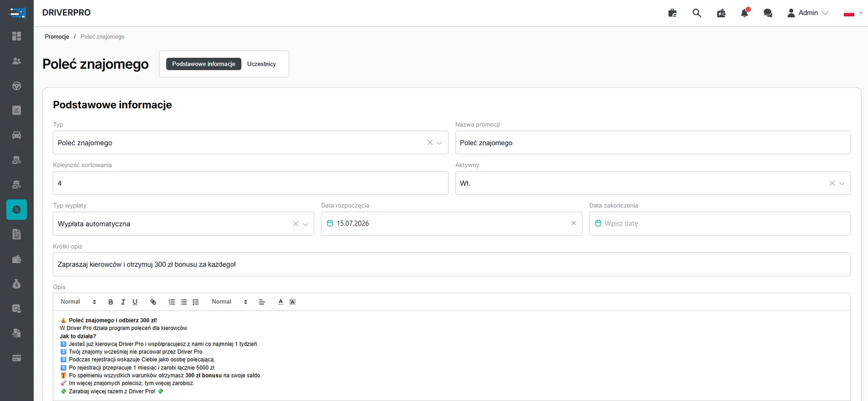Open the users icon in sidebar
The image size is (868, 401).
tap(17, 61)
